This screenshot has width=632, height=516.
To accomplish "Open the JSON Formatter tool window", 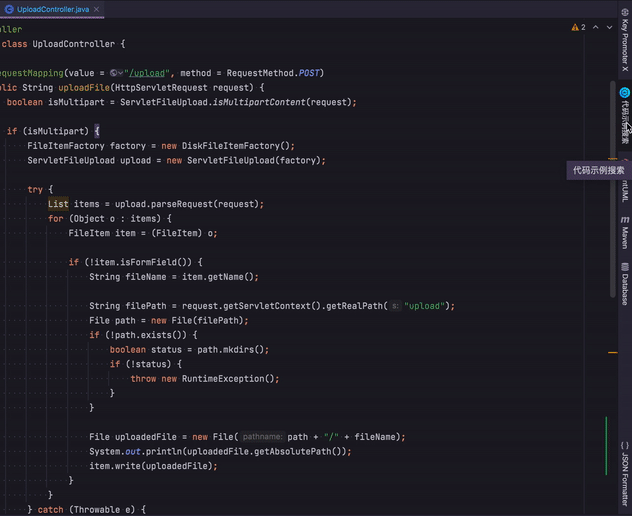I will click(625, 474).
